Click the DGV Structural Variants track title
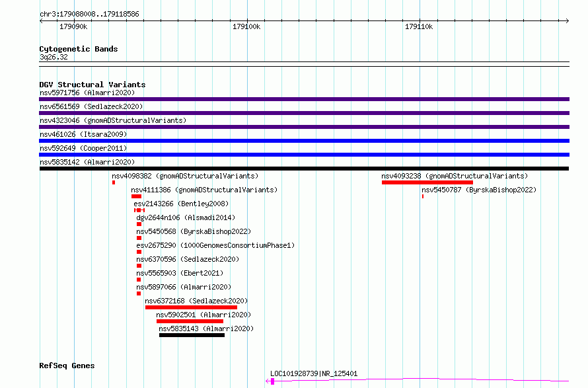This screenshot has height=388, width=588. point(92,85)
